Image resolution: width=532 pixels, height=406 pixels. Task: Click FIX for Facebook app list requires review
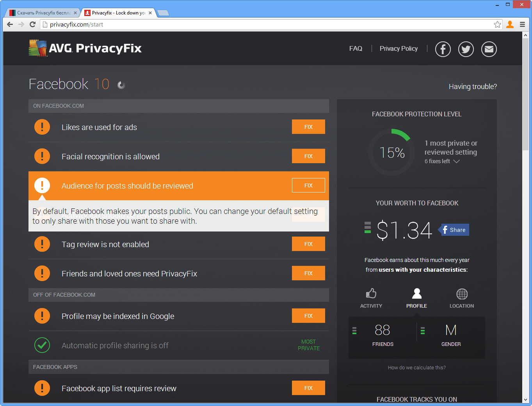(308, 388)
